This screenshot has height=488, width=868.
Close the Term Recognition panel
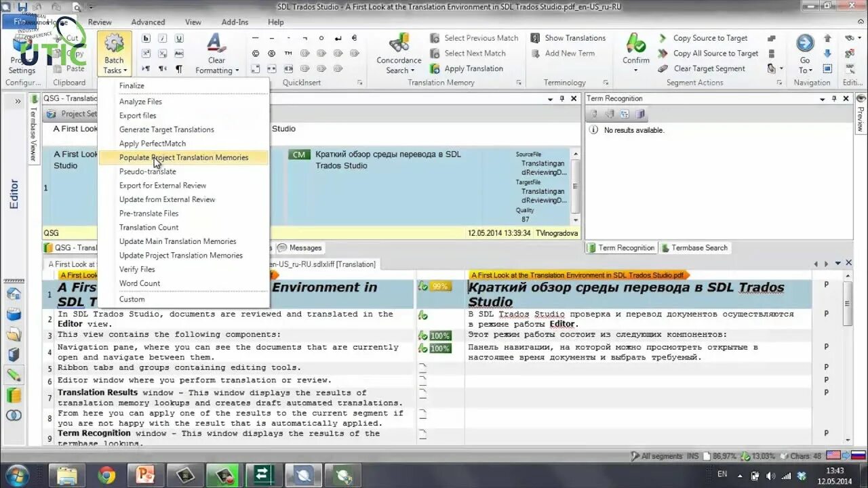click(x=846, y=99)
